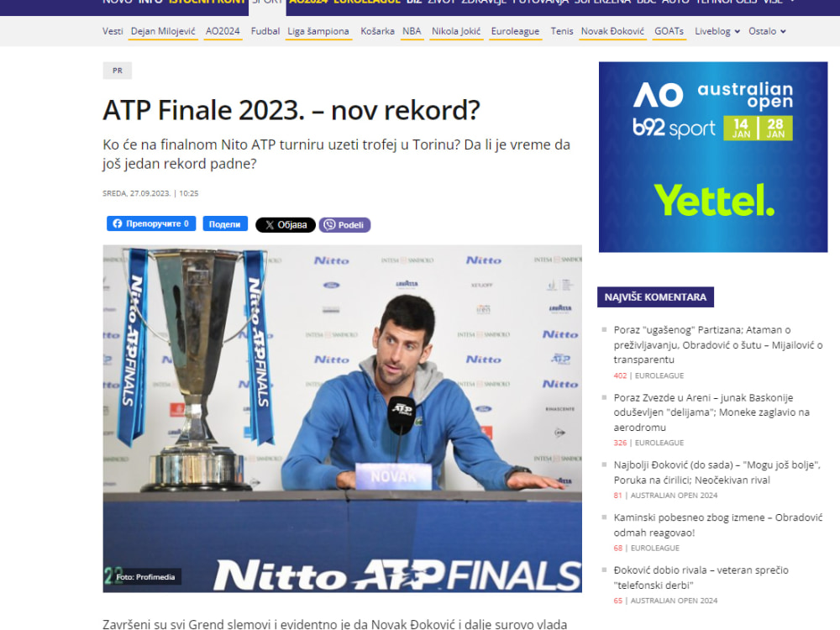This screenshot has height=630, width=840.
Task: Click article headline ATP Finale 2023
Action: 291,110
